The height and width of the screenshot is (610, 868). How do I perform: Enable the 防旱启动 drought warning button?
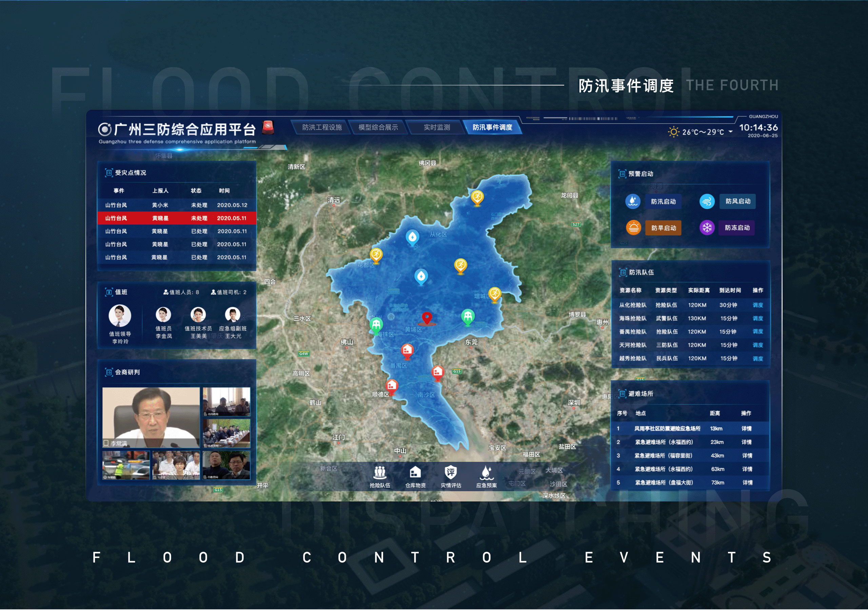coord(663,228)
